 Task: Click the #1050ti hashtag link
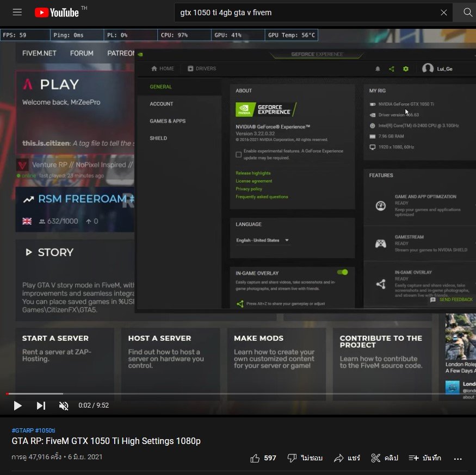coord(45,430)
